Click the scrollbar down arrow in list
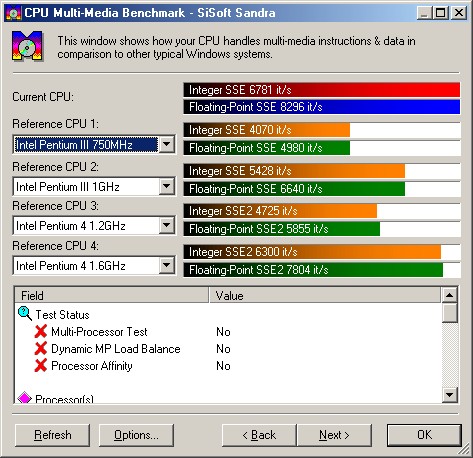Viewport: 473px width, 458px height. click(450, 395)
